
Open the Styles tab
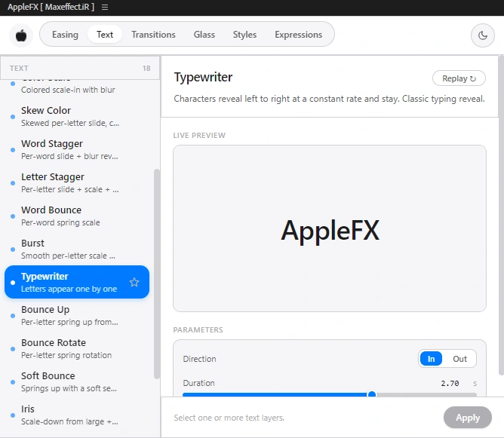244,35
